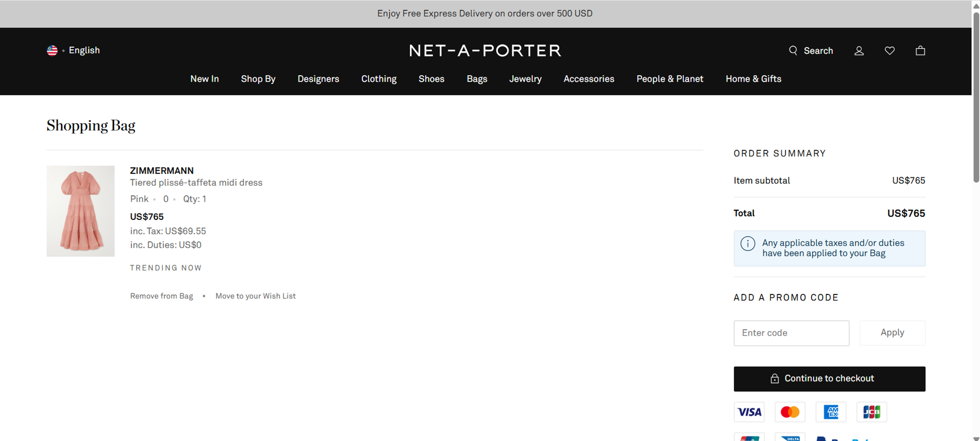Click the info icon in tax notice
This screenshot has width=980, height=441.
[748, 243]
